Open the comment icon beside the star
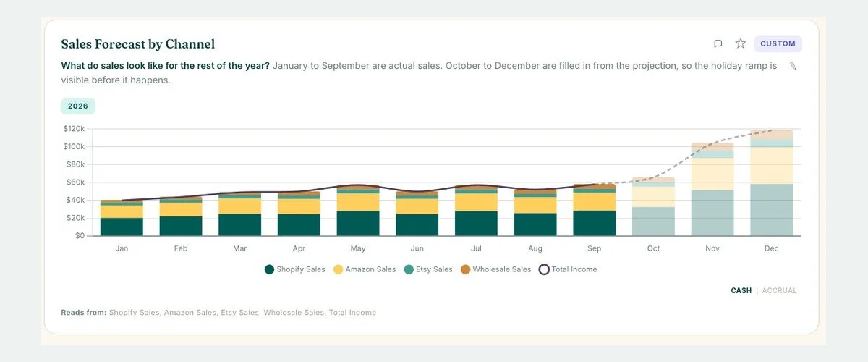This screenshot has height=362, width=868. 718,43
